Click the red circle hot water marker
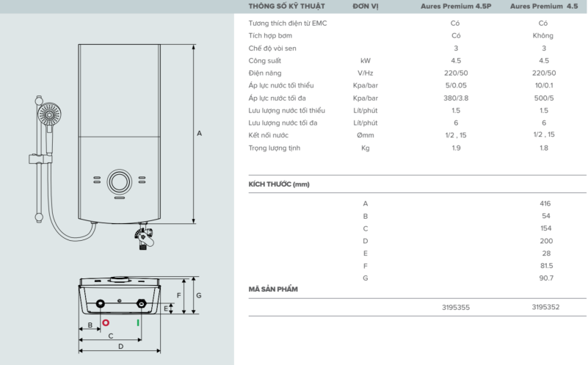588x365 pixels. (x=106, y=322)
